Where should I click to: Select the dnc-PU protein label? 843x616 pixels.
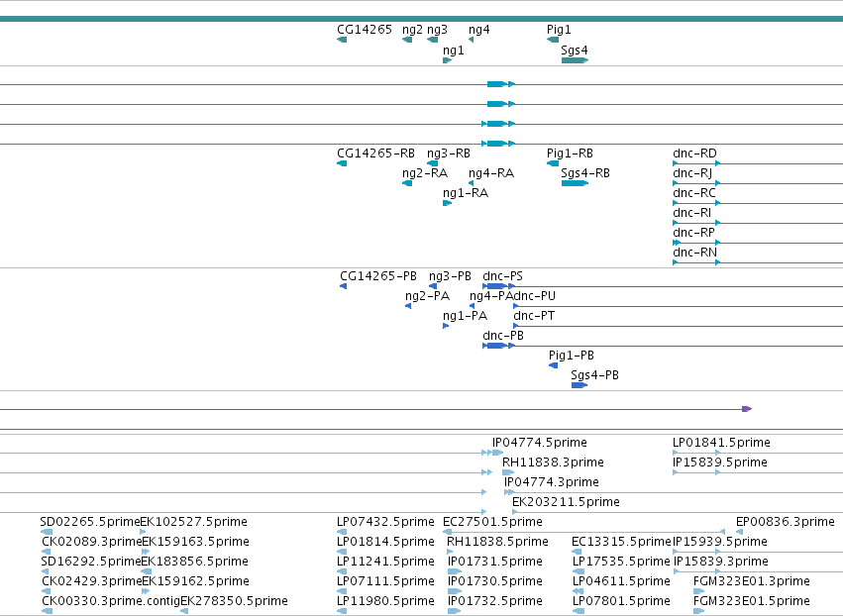coord(534,296)
